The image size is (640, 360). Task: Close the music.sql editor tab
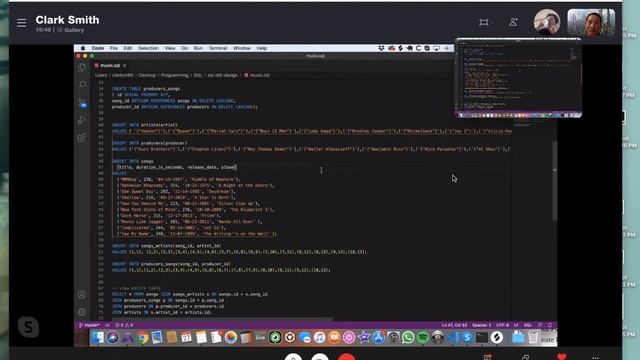pyautogui.click(x=124, y=66)
